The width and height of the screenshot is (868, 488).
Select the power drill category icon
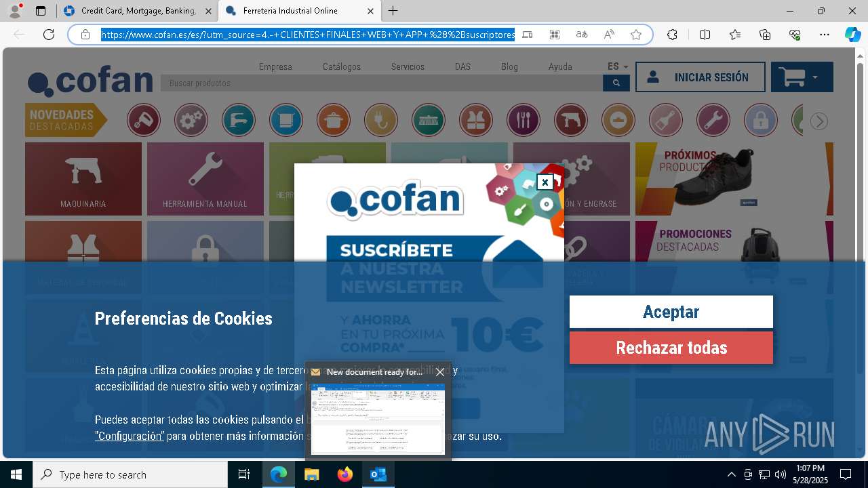[x=571, y=121]
